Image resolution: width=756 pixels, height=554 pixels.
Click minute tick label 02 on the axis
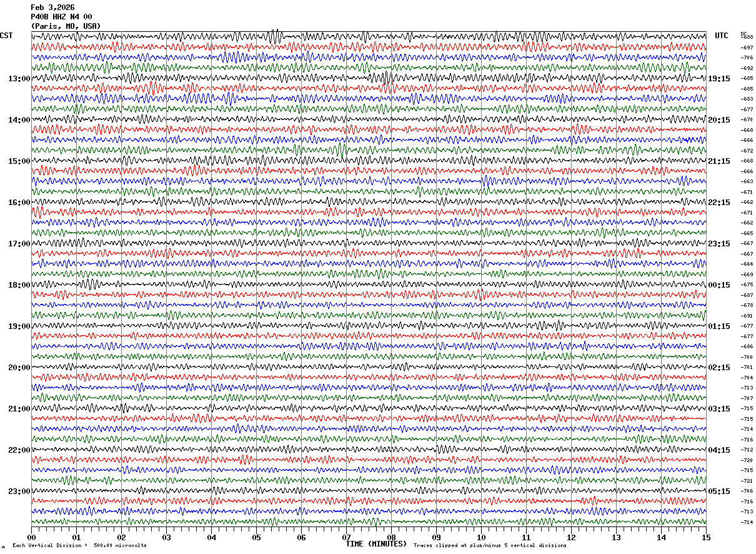pos(121,537)
